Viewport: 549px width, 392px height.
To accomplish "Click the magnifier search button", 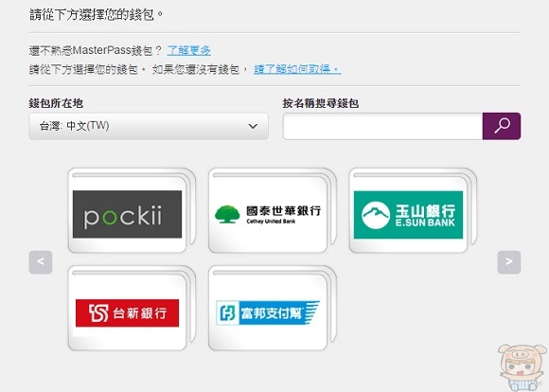I will [x=502, y=126].
